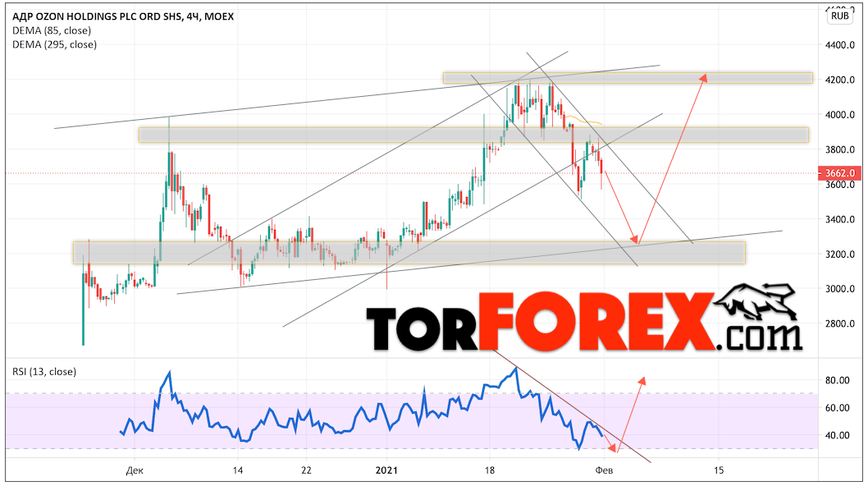
Task: Select the DEMA (295, close) indicator label
Action: (54, 44)
